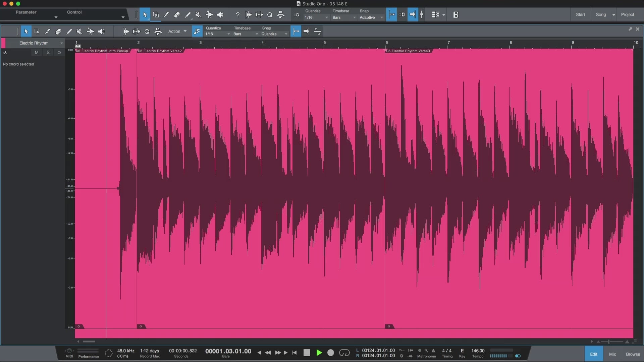Click the pink Electric Rhythm track color swatch
The image size is (644, 362).
coord(3,43)
